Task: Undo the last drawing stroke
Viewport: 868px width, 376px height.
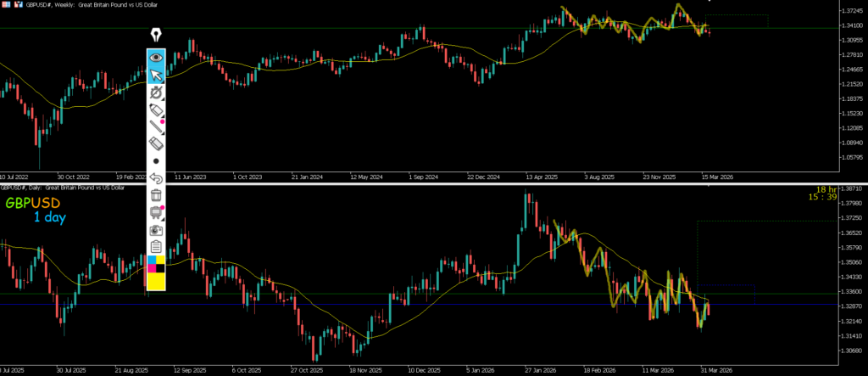Action: 156,178
